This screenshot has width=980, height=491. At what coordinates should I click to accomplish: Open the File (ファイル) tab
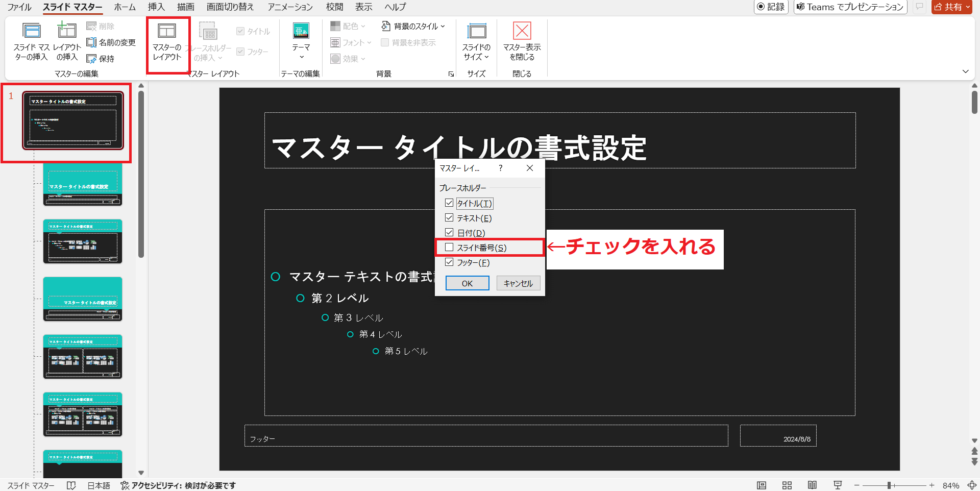pos(19,7)
